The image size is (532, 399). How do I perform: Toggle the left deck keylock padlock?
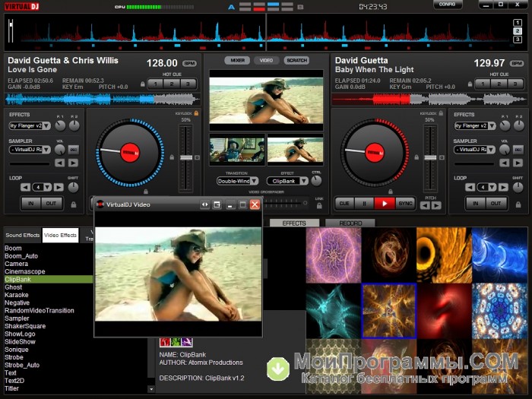click(196, 113)
